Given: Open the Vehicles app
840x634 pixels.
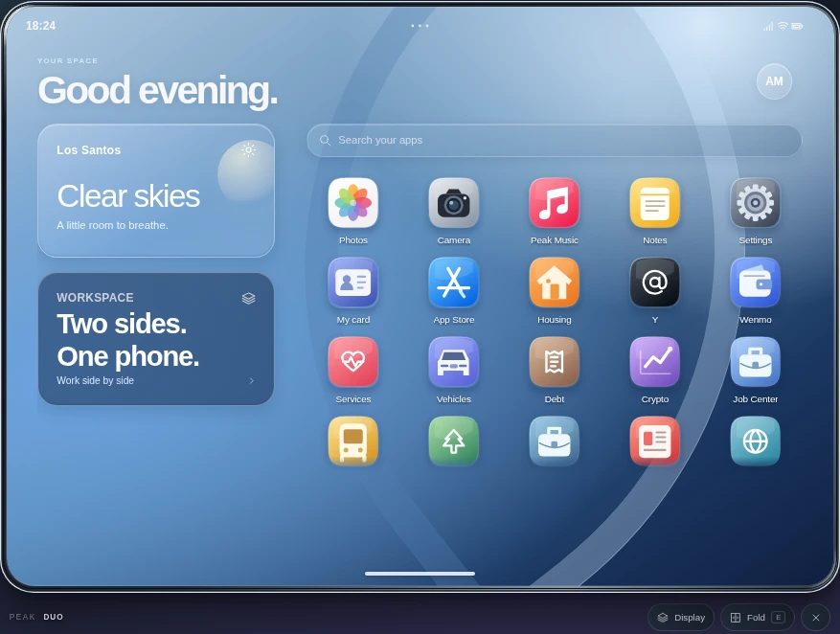Looking at the screenshot, I should tap(454, 362).
